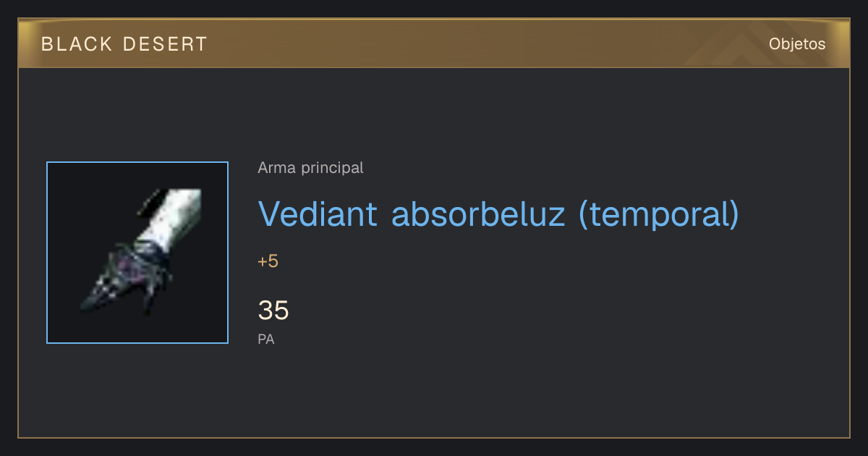This screenshot has height=456, width=868.
Task: Click the empty dark card area below PA
Action: click(506, 394)
